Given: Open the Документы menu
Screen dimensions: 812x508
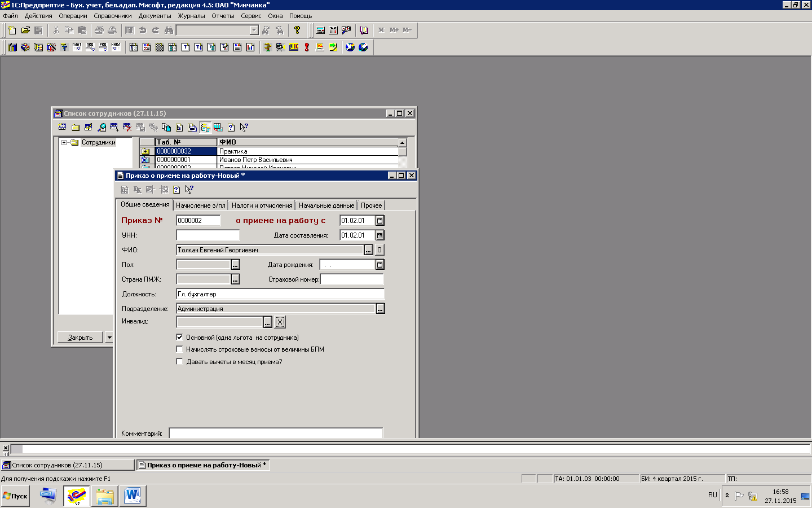Looking at the screenshot, I should pyautogui.click(x=155, y=16).
